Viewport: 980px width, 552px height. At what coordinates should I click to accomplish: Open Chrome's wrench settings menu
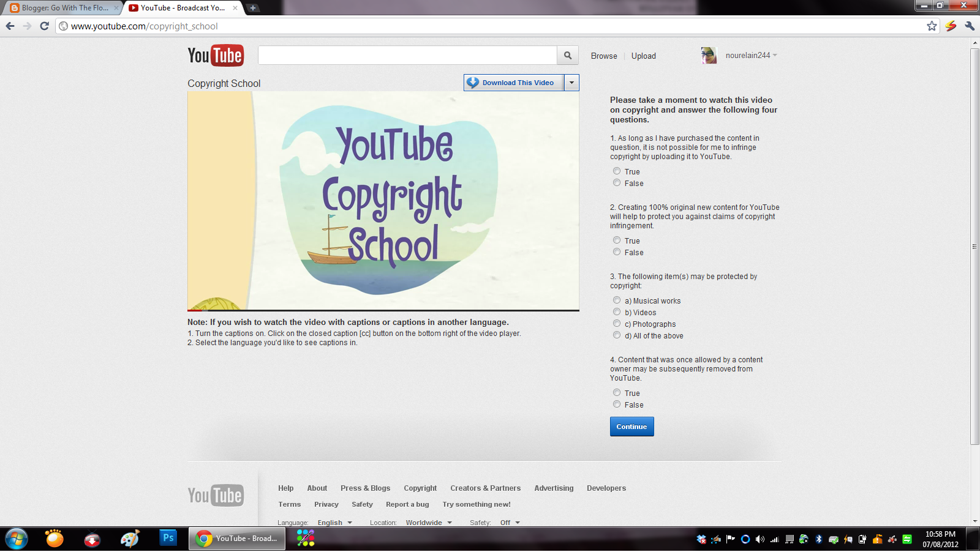[969, 26]
